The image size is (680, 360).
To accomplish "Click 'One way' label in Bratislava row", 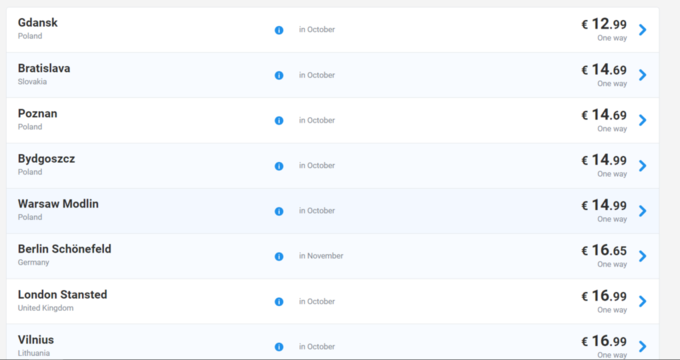I will (612, 84).
